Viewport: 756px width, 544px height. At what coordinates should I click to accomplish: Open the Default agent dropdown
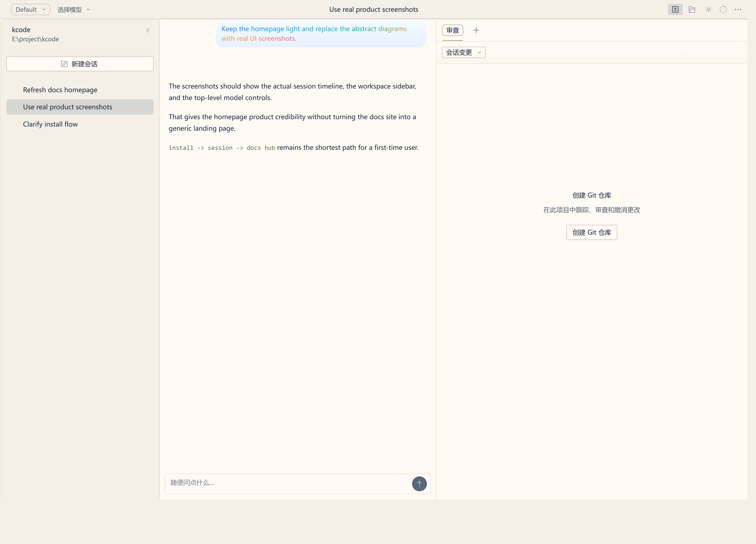(x=30, y=9)
